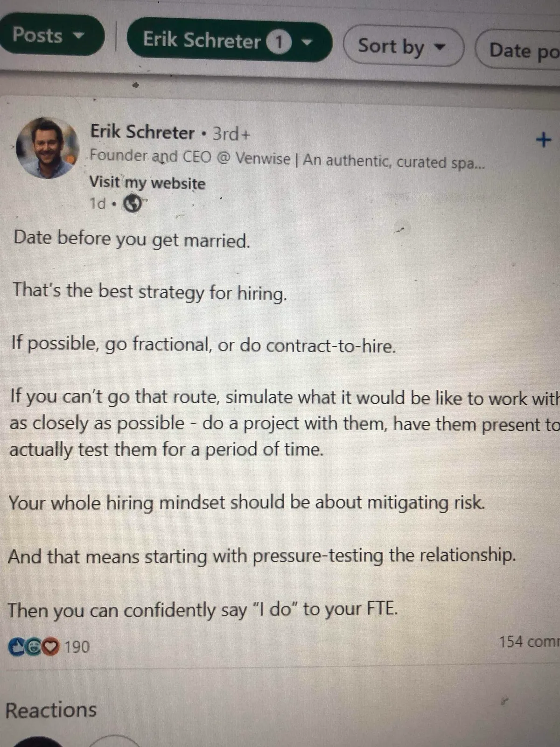This screenshot has width=560, height=747.
Task: Open the Sort by dropdown
Action: [402, 47]
